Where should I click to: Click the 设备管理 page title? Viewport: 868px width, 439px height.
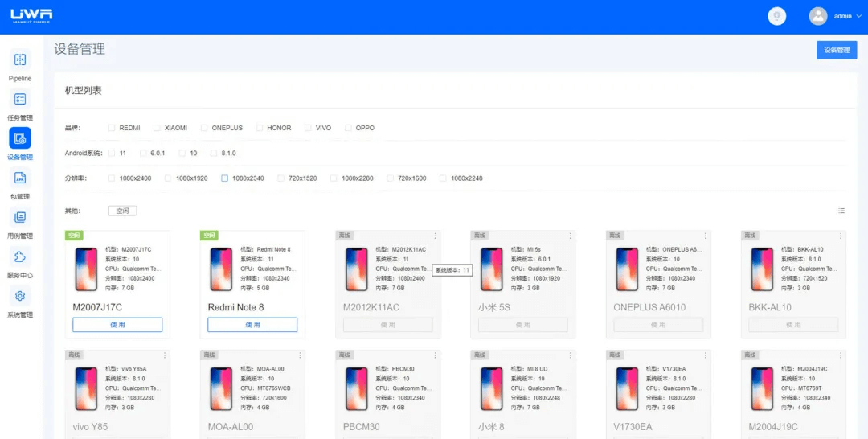[x=80, y=49]
